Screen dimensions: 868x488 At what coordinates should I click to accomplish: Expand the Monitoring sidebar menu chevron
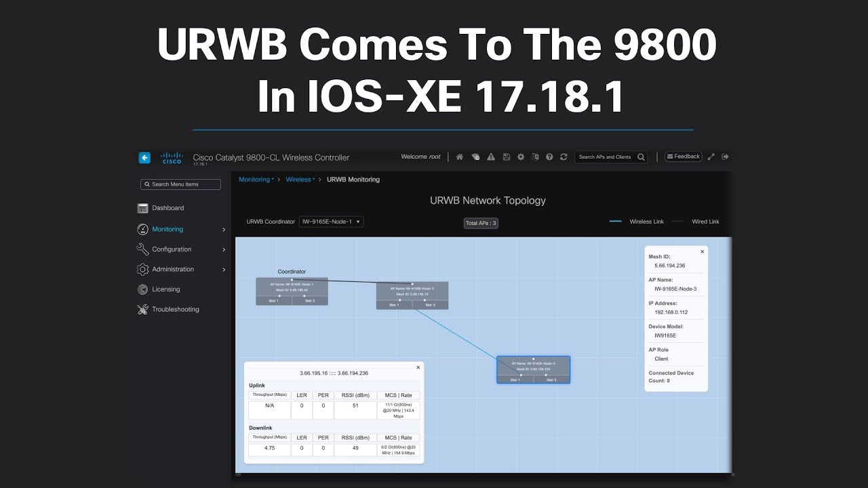point(224,230)
